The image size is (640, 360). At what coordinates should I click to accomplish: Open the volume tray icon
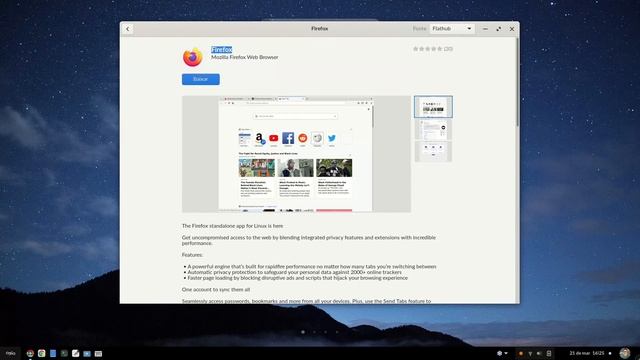click(x=539, y=353)
